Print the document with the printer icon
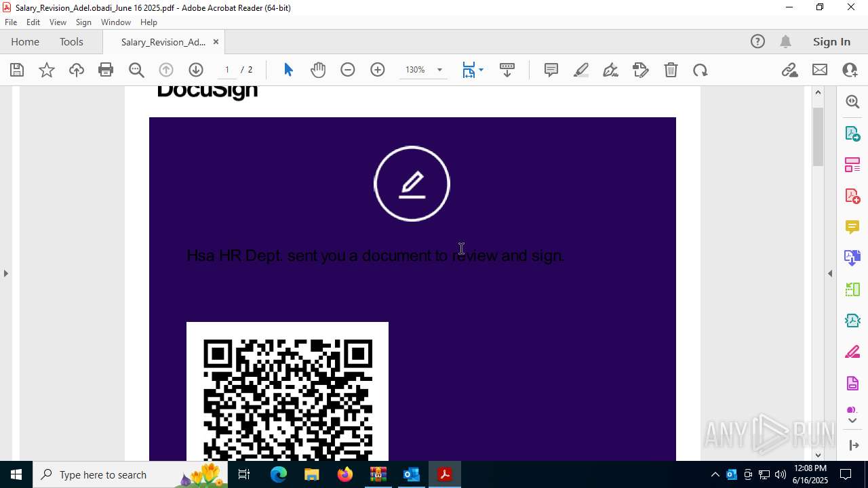The image size is (868, 488). 106,70
